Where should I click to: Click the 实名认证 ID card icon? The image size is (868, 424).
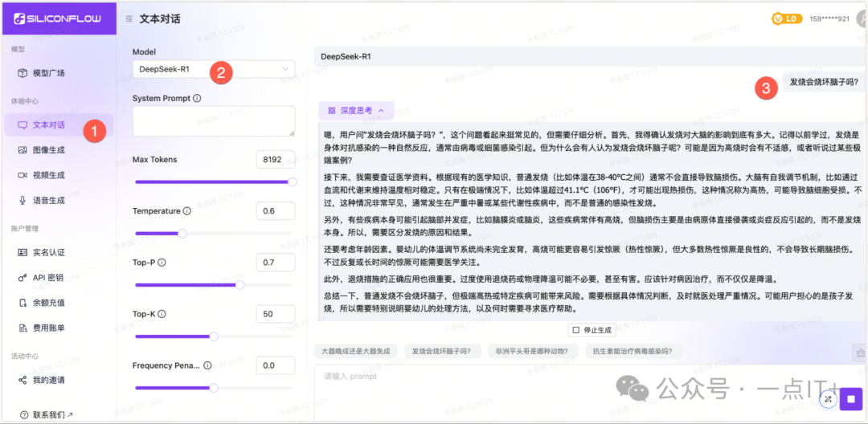pyautogui.click(x=23, y=252)
